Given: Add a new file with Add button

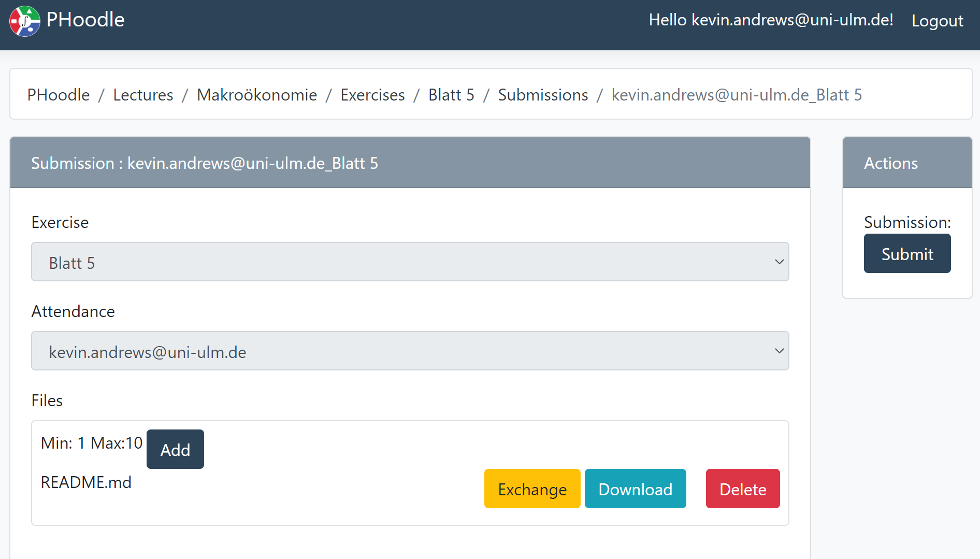Looking at the screenshot, I should [x=175, y=449].
